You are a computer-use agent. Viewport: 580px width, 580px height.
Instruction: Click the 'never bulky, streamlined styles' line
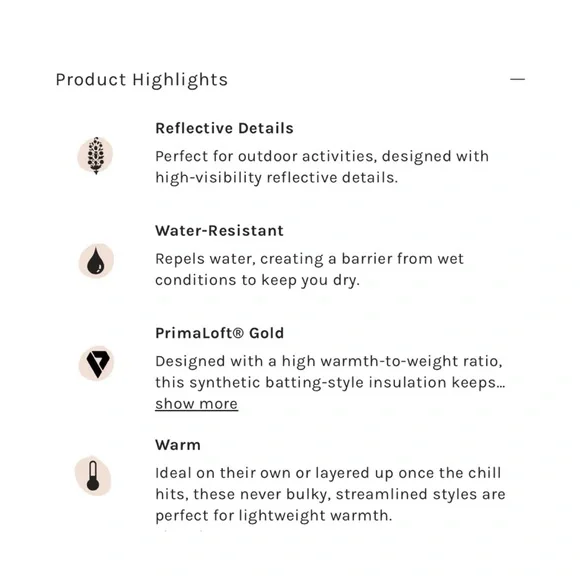point(330,495)
